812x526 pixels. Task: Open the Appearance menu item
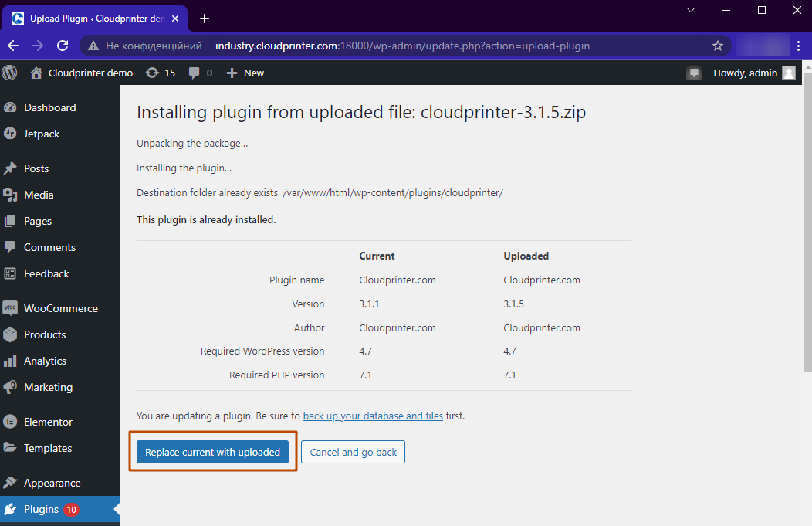click(x=59, y=483)
